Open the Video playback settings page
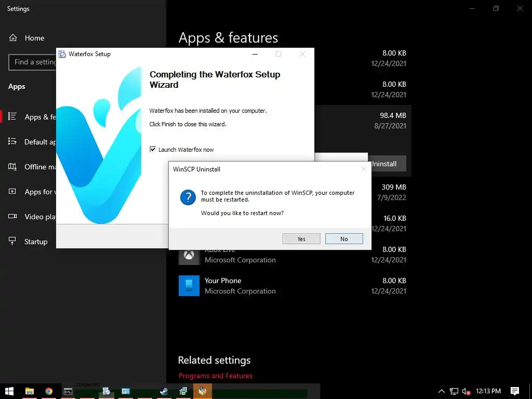 29,217
